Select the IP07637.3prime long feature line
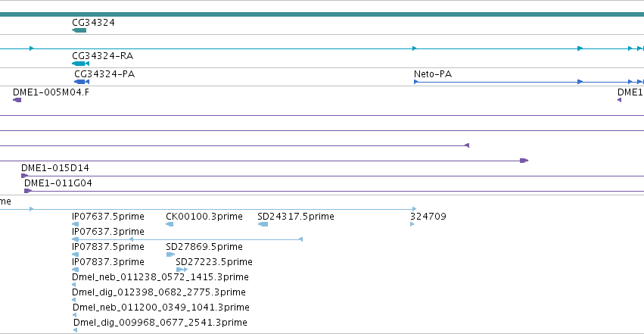The height and width of the screenshot is (334, 644). coord(187,239)
